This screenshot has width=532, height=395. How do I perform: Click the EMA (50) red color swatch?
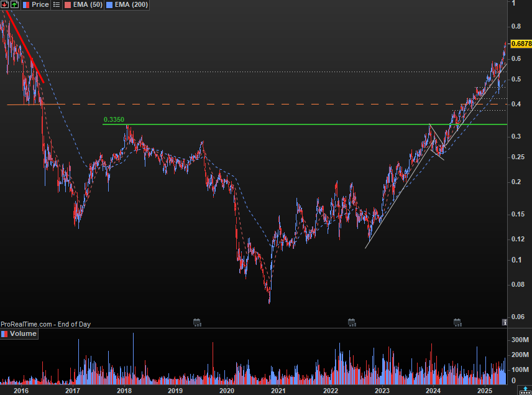[x=68, y=5]
